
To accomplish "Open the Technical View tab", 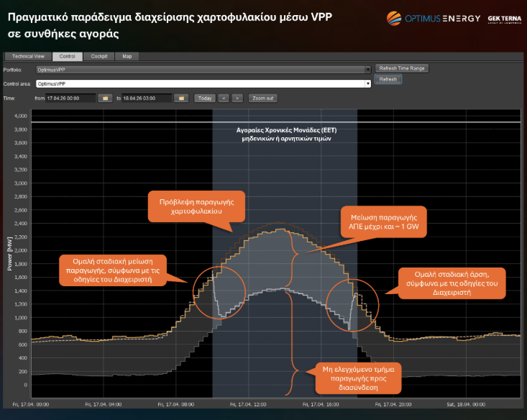I will (28, 57).
